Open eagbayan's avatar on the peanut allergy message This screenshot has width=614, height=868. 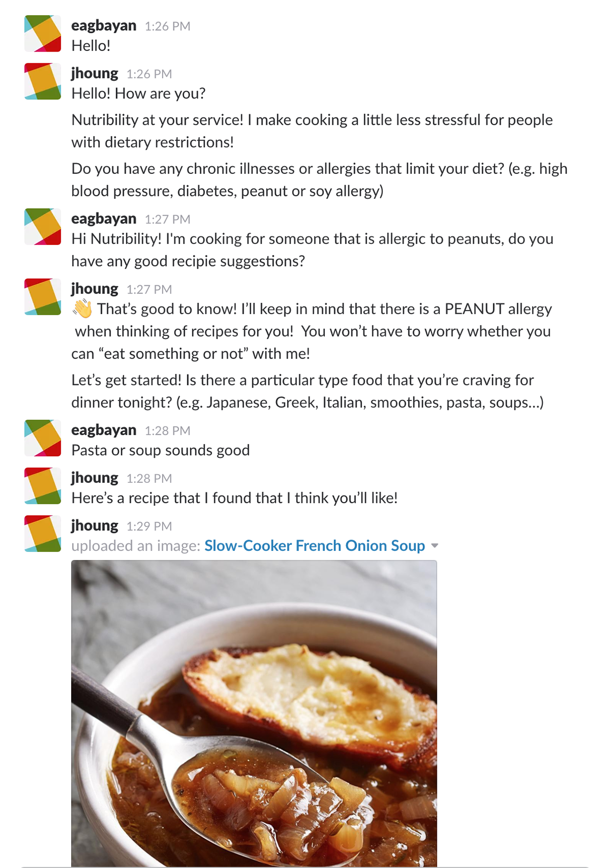(42, 227)
